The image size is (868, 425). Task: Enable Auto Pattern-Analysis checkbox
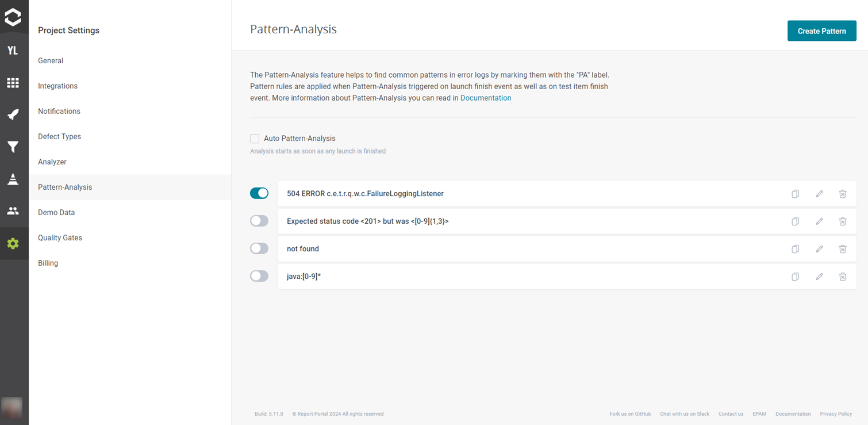(x=255, y=139)
